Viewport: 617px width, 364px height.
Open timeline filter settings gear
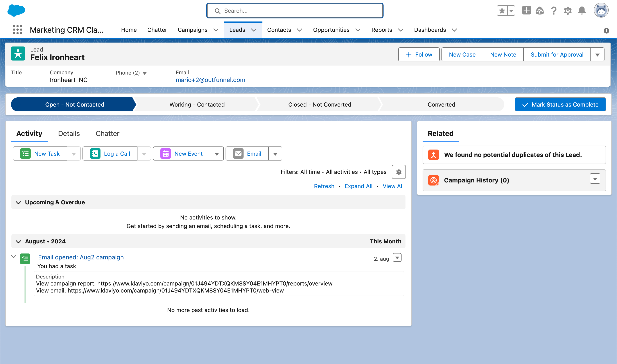point(399,172)
